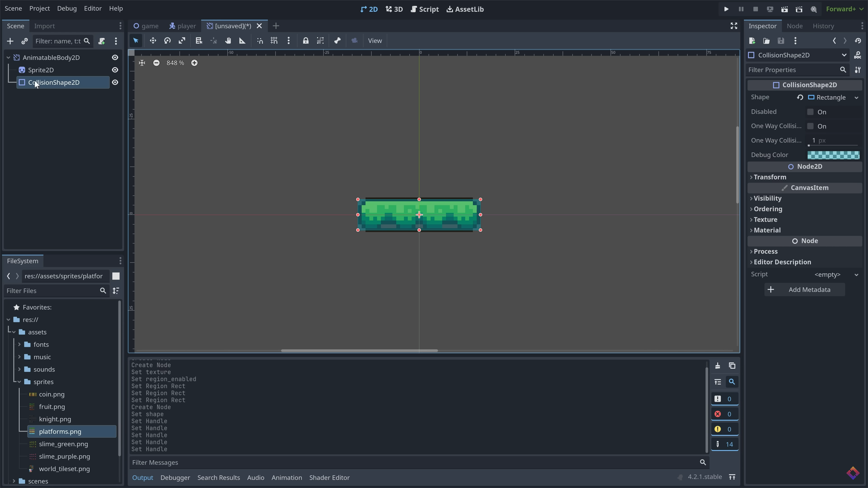Switch to the Debugger tab
Screen dimensions: 868x488
[175, 478]
